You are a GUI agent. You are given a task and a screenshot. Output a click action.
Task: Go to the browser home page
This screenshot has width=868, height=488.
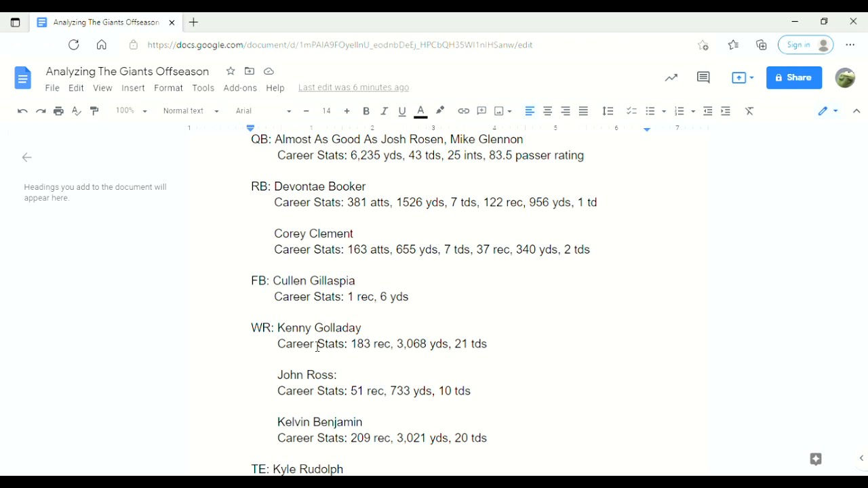(x=102, y=45)
